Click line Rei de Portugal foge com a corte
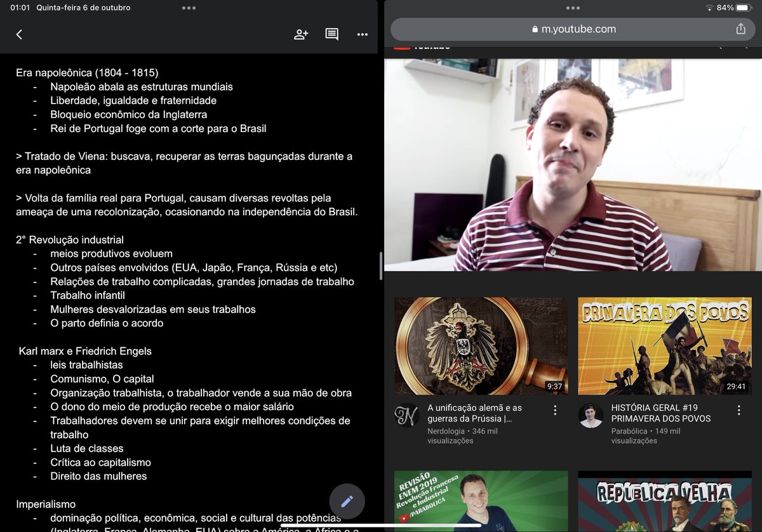762x532 pixels. coord(158,128)
